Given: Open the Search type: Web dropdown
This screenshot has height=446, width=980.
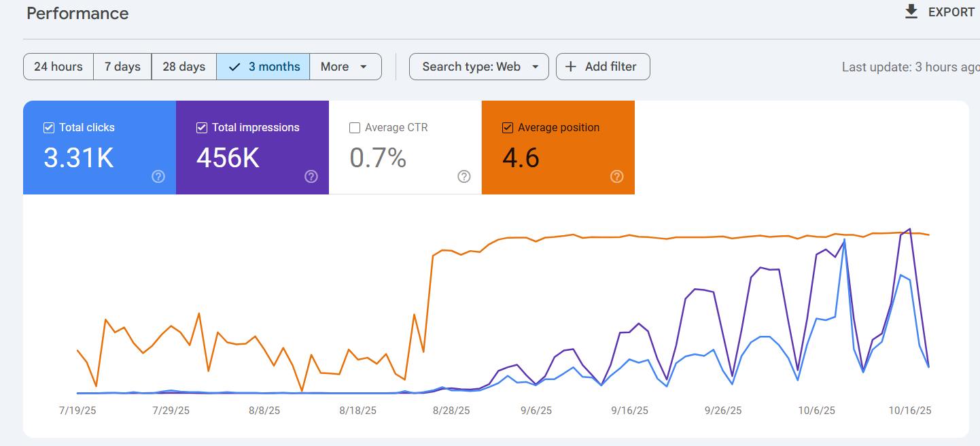Looking at the screenshot, I should tap(478, 67).
